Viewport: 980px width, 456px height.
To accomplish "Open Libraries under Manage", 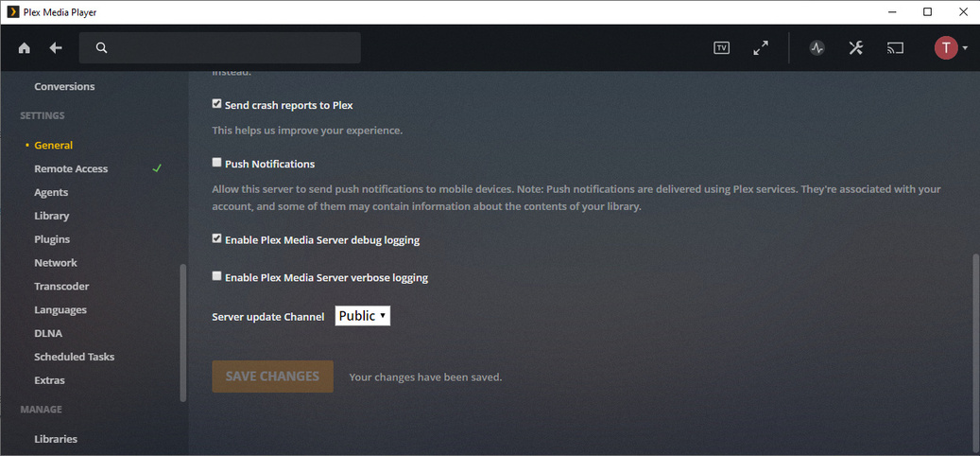I will [56, 439].
